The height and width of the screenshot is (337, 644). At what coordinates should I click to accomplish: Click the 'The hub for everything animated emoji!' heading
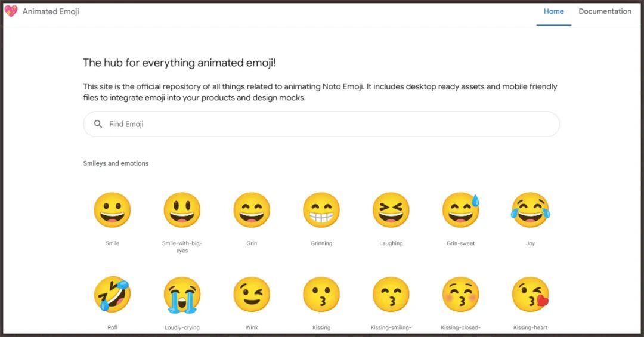point(179,63)
